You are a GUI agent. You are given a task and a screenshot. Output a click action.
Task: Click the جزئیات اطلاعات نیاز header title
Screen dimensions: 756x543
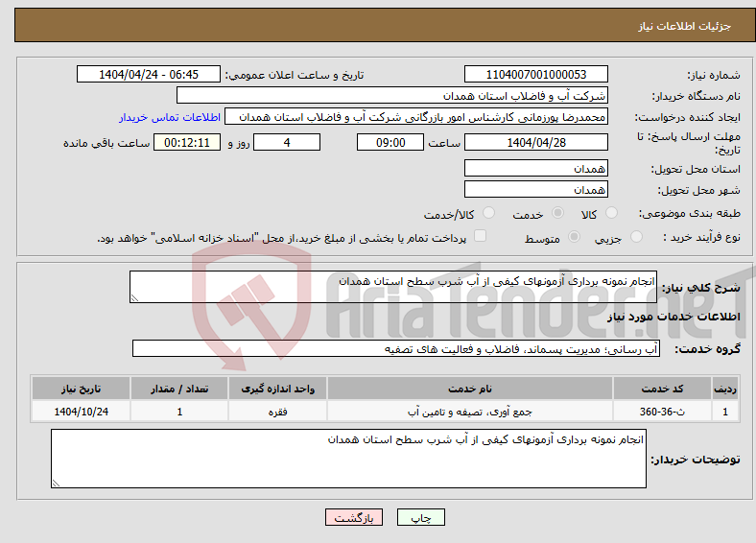(x=684, y=26)
